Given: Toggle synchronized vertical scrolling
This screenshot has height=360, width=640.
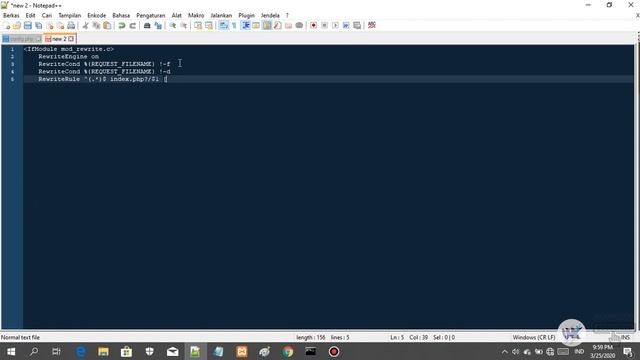Looking at the screenshot, I should point(198,26).
